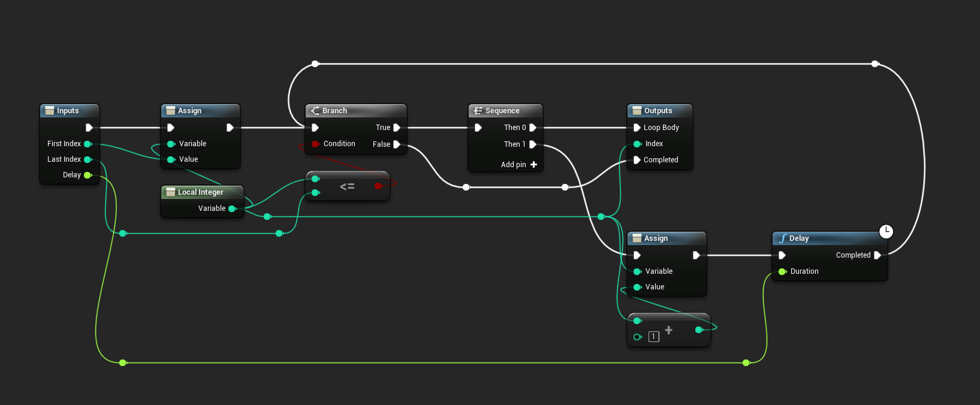Click the value box on the add node

[654, 337]
